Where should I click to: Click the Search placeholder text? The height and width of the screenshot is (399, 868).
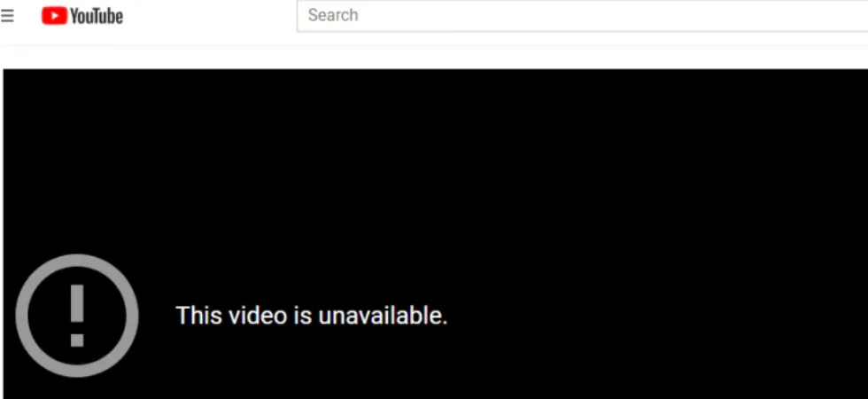[333, 15]
